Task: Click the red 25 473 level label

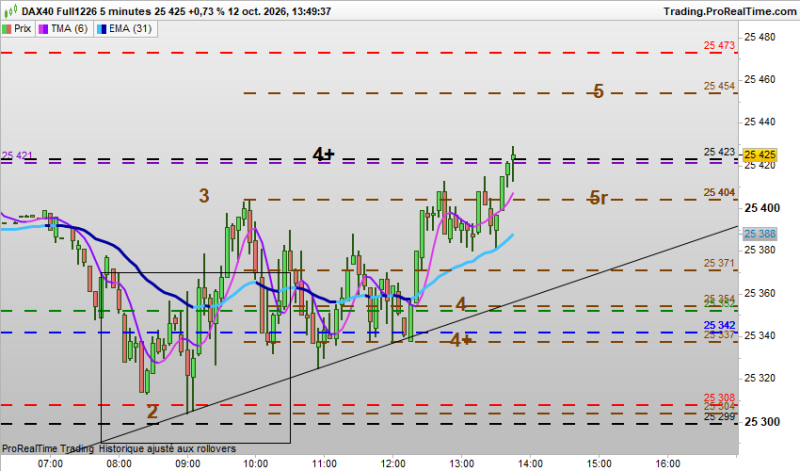Action: coord(719,45)
